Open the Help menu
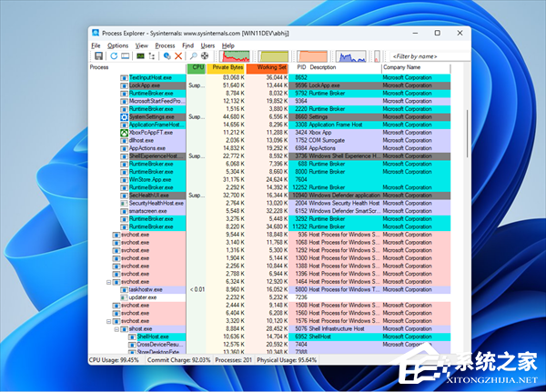546x392 pixels. 228,45
